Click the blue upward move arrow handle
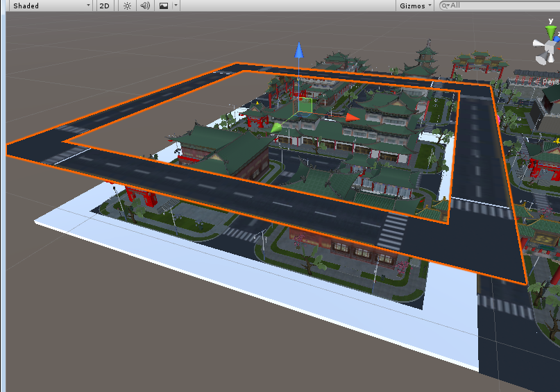 pos(298,50)
